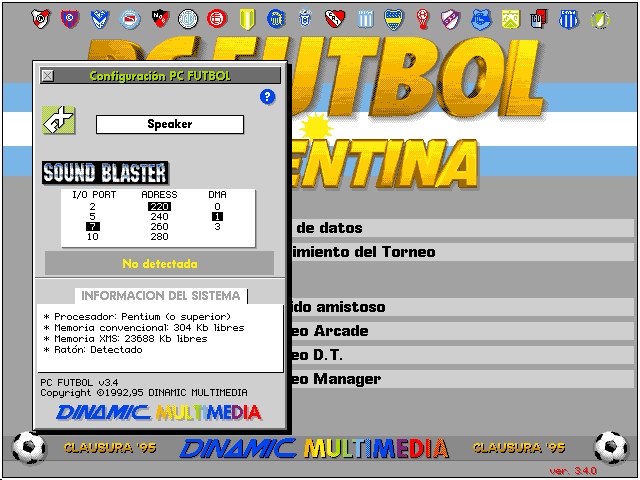Choose the Deportivo Español CDE crest
This screenshot has height=480, width=640.
pyautogui.click(x=539, y=19)
